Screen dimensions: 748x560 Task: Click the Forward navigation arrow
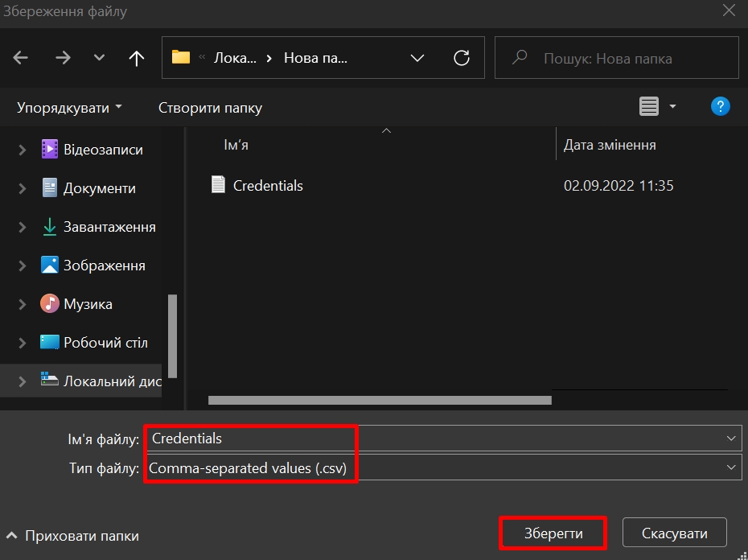tap(63, 58)
